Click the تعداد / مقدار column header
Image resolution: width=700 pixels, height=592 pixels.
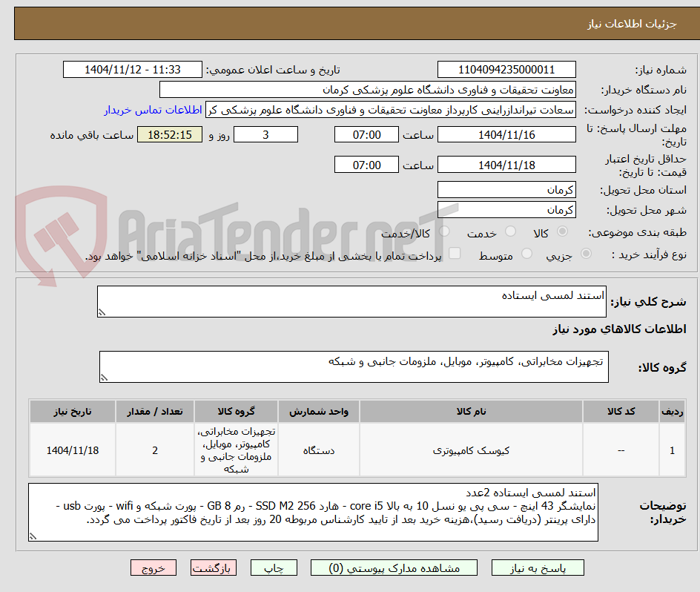click(x=155, y=412)
